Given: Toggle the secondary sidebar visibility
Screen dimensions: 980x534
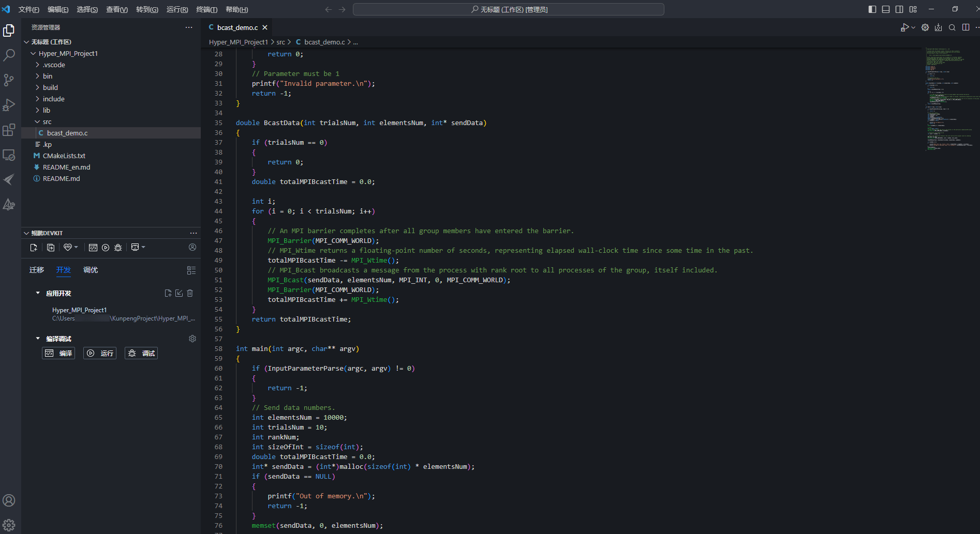Looking at the screenshot, I should (x=899, y=9).
